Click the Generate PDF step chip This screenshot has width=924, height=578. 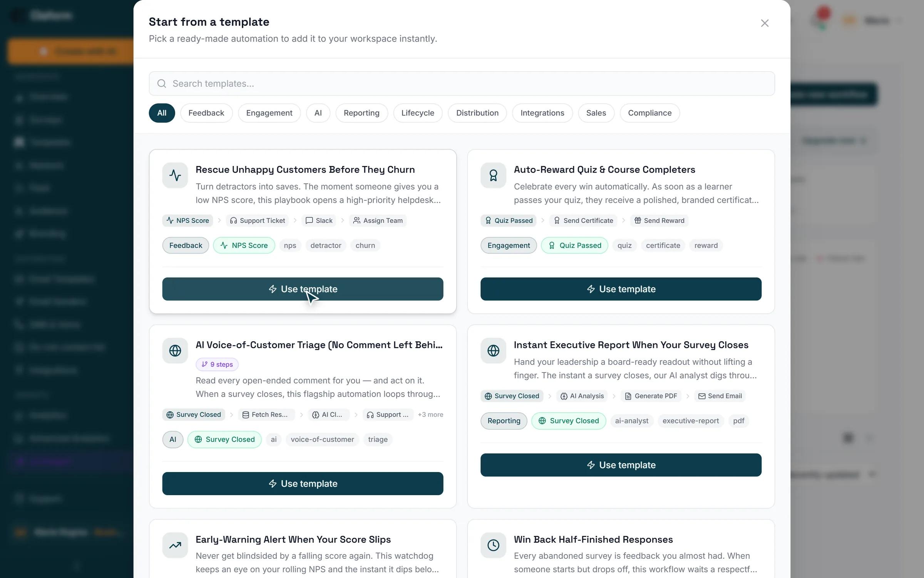[651, 396]
